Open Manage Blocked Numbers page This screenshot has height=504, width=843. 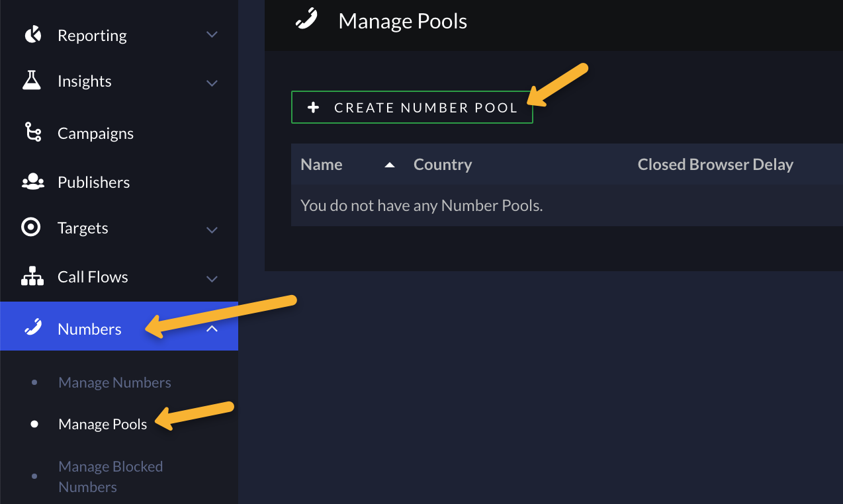click(x=111, y=476)
